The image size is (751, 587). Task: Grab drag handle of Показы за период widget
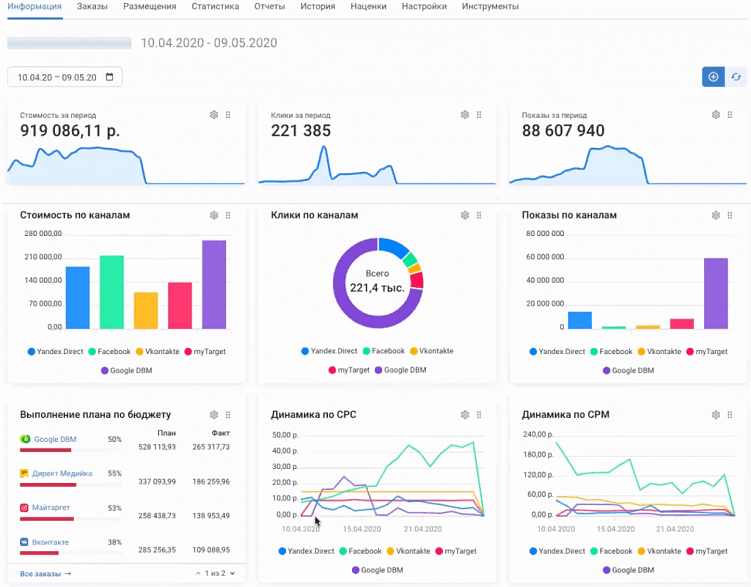point(729,115)
